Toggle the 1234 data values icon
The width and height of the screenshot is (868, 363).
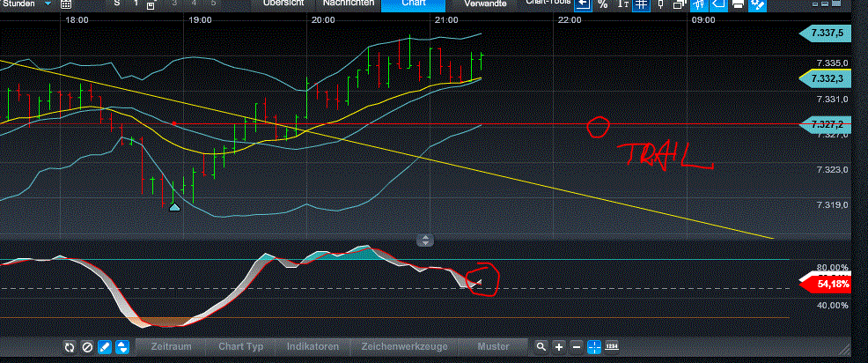[x=612, y=346]
